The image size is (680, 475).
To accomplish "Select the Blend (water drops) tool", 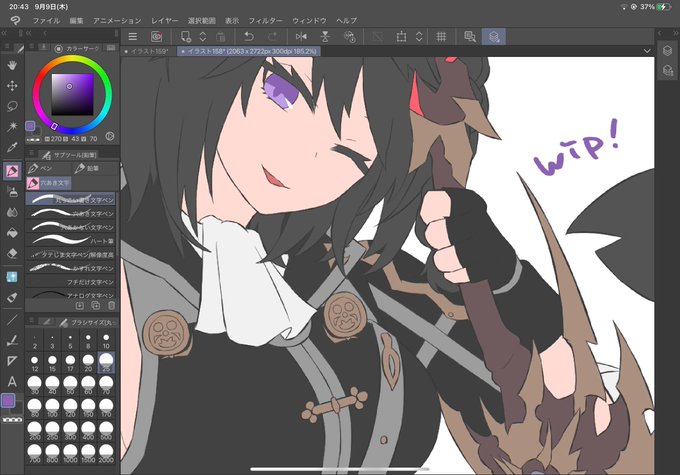I will click(x=12, y=212).
